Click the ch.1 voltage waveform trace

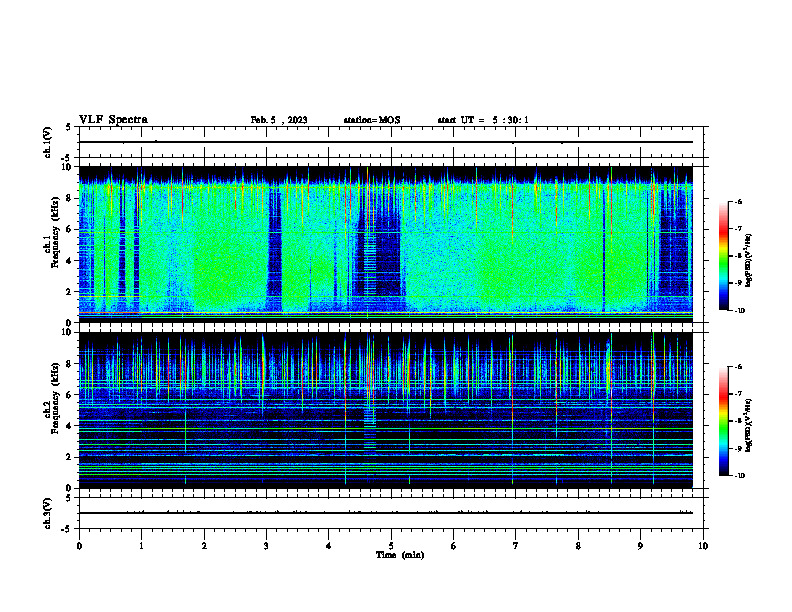tap(385, 142)
